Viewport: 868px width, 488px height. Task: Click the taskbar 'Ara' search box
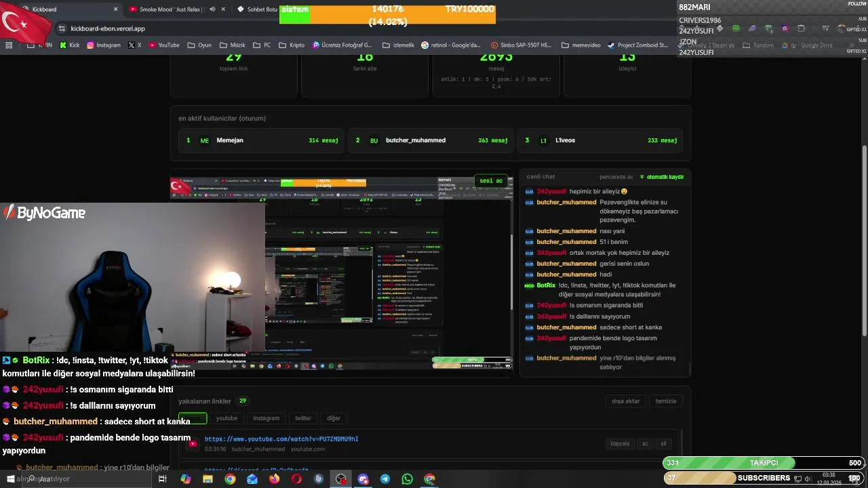coord(88,479)
